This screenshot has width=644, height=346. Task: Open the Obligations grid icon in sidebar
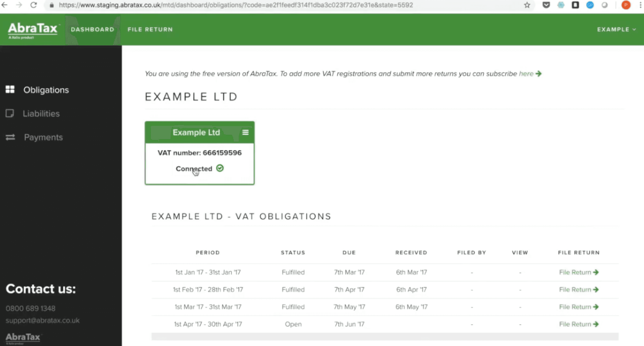(10, 89)
